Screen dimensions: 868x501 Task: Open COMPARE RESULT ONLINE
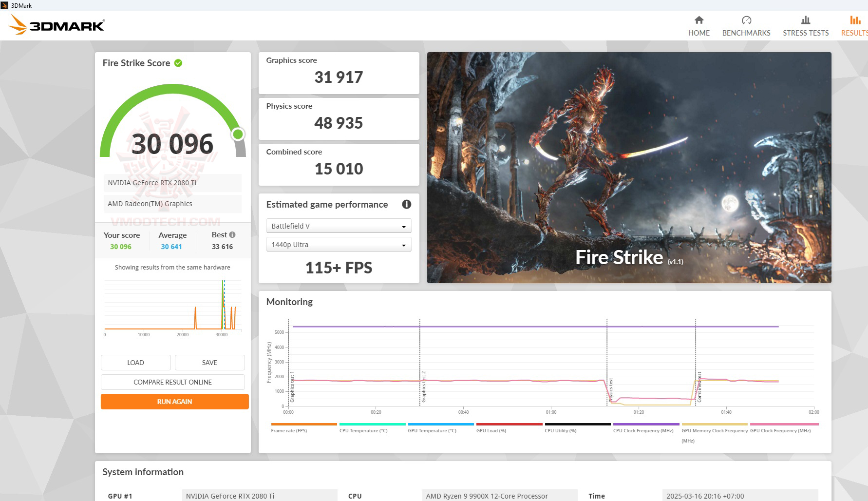173,382
